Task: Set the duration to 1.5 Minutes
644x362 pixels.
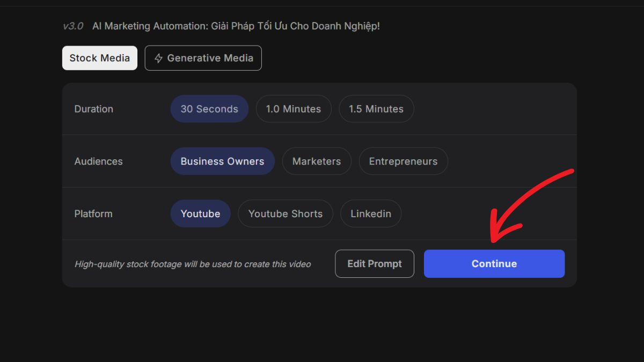Action: 376,109
